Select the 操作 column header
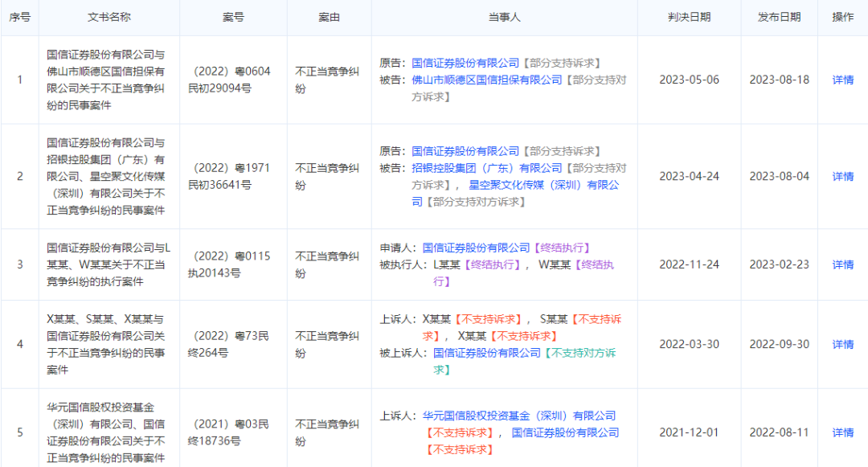Image resolution: width=868 pixels, height=467 pixels. 842,17
